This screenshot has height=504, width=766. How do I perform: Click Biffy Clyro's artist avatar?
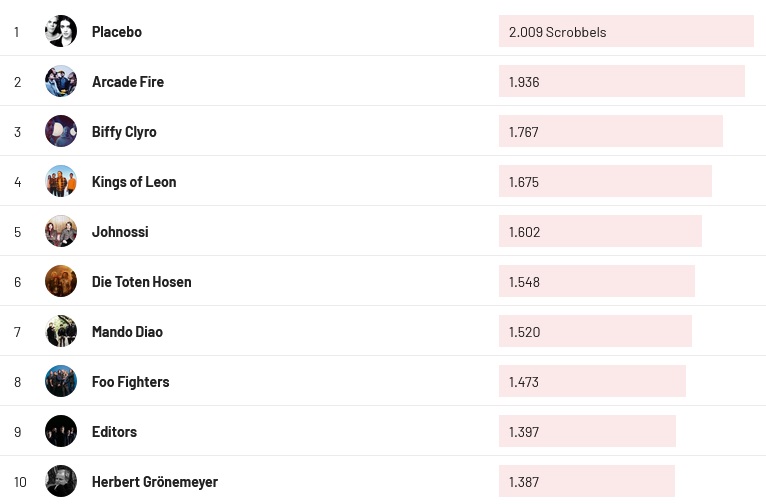[x=61, y=131]
